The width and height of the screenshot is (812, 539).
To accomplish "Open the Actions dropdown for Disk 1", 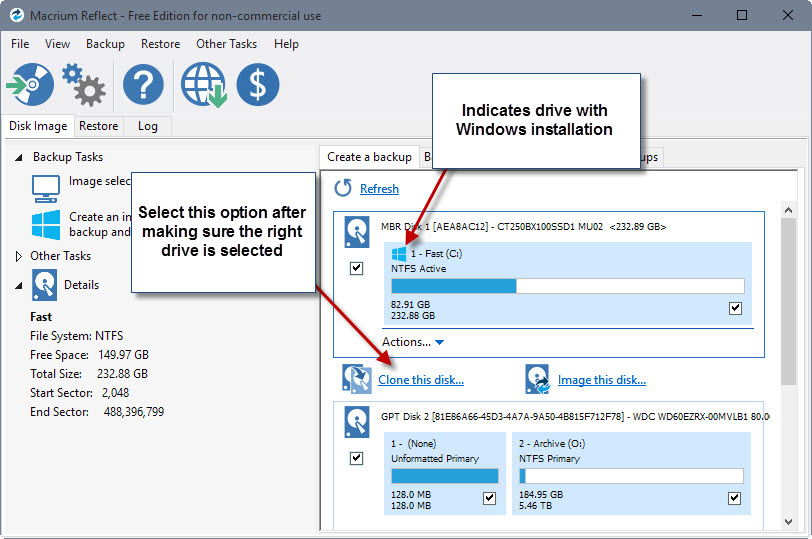I will (x=413, y=342).
